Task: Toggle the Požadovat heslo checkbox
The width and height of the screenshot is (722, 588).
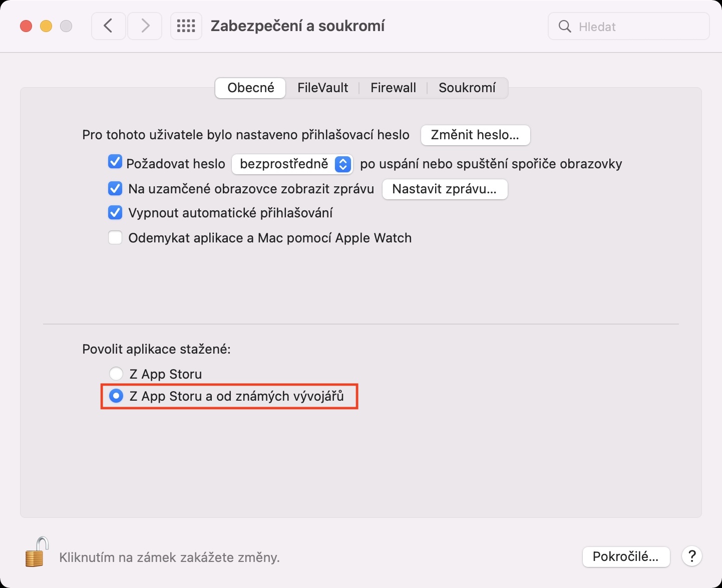Action: tap(115, 162)
